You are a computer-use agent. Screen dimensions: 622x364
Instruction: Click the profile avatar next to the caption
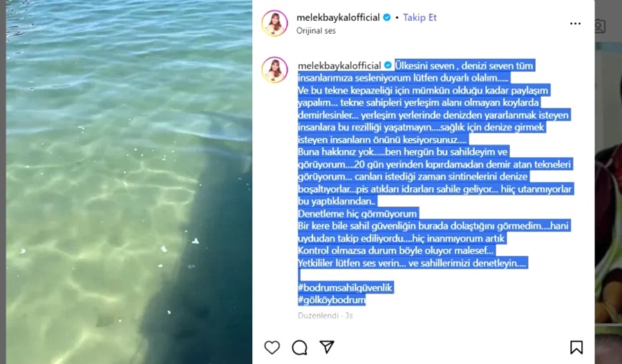click(x=274, y=70)
